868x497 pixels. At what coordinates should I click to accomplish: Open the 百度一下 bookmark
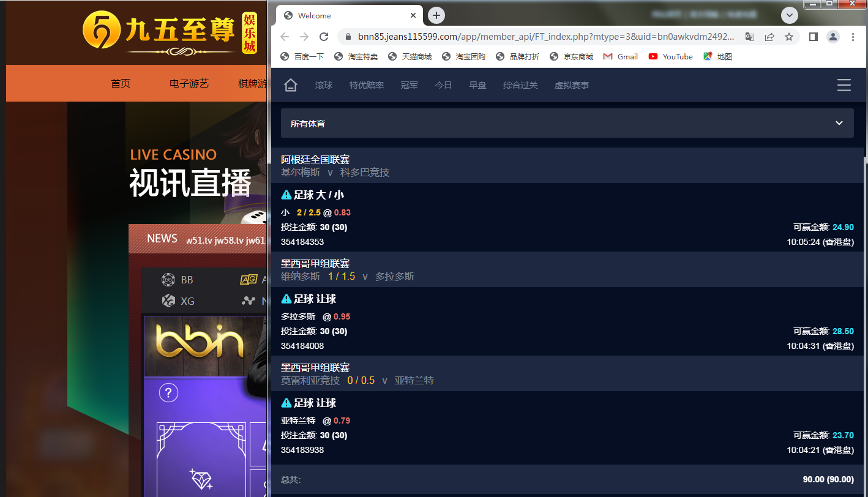(x=302, y=56)
